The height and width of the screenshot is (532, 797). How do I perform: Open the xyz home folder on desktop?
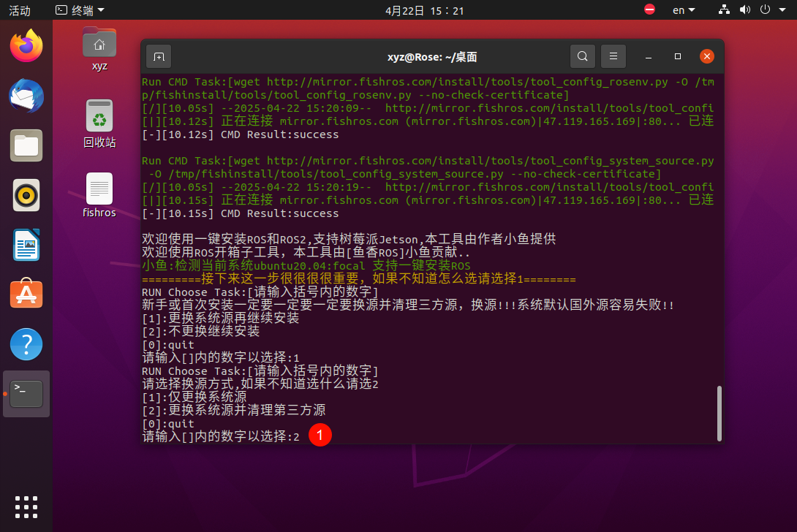click(99, 49)
